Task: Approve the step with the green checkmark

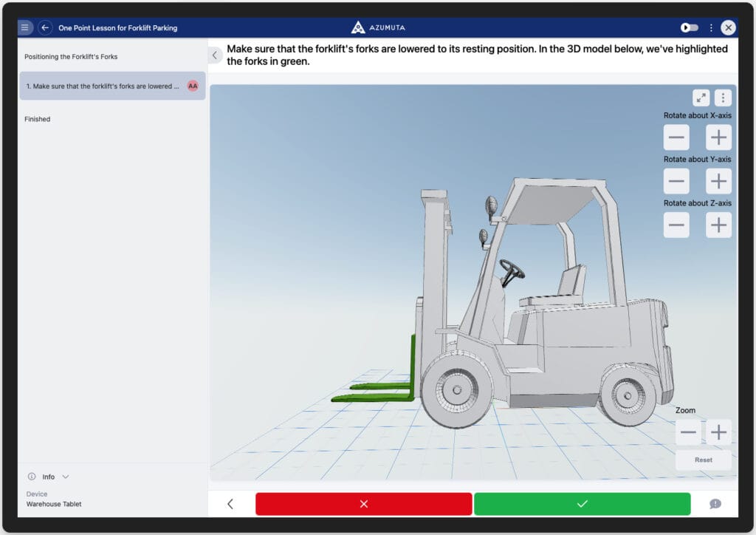Action: (583, 504)
